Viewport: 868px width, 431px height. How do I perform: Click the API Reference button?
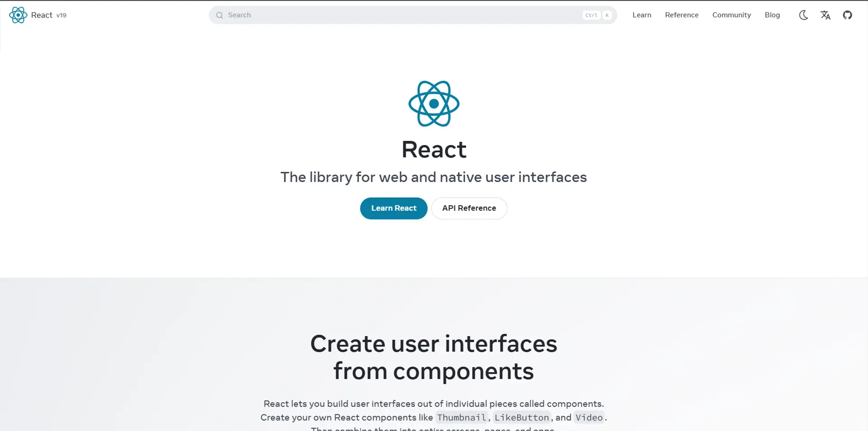469,208
